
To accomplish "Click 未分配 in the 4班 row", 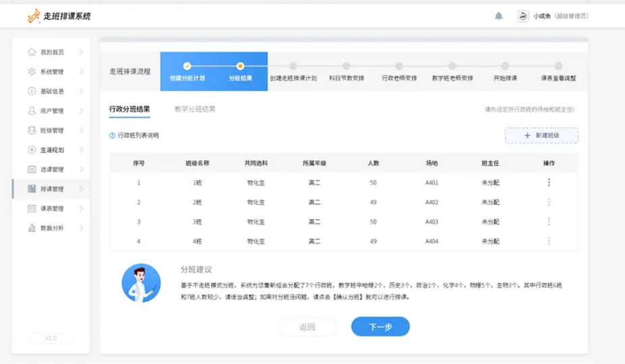I will point(490,241).
